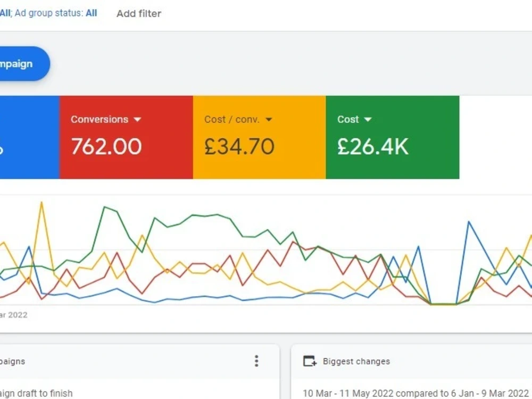
Task: Click the 762.00 conversions value
Action: (x=106, y=147)
